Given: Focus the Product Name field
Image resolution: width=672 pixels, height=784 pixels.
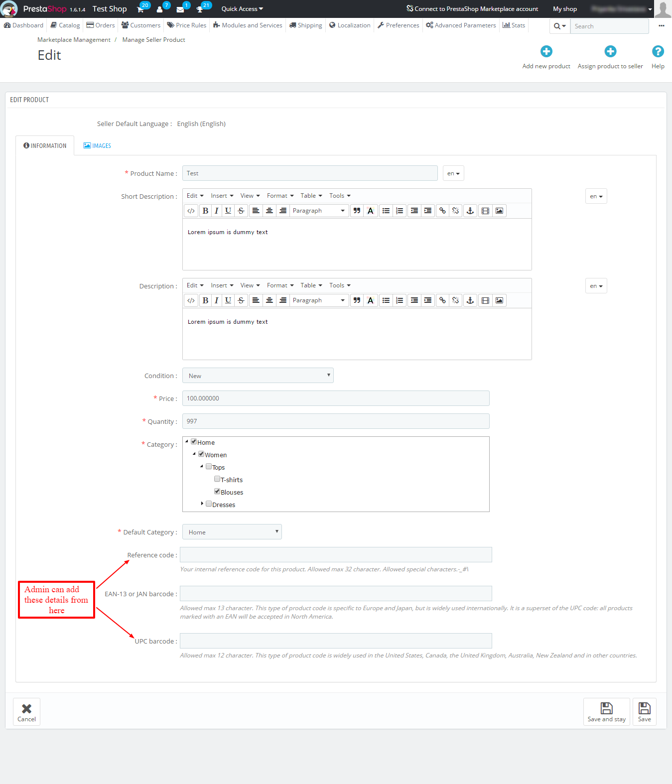Looking at the screenshot, I should tap(310, 173).
